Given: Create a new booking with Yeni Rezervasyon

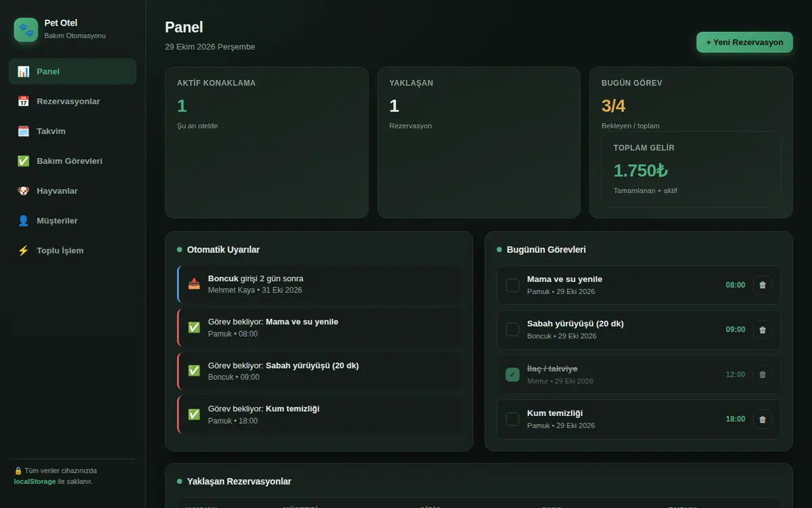Looking at the screenshot, I should click(744, 42).
